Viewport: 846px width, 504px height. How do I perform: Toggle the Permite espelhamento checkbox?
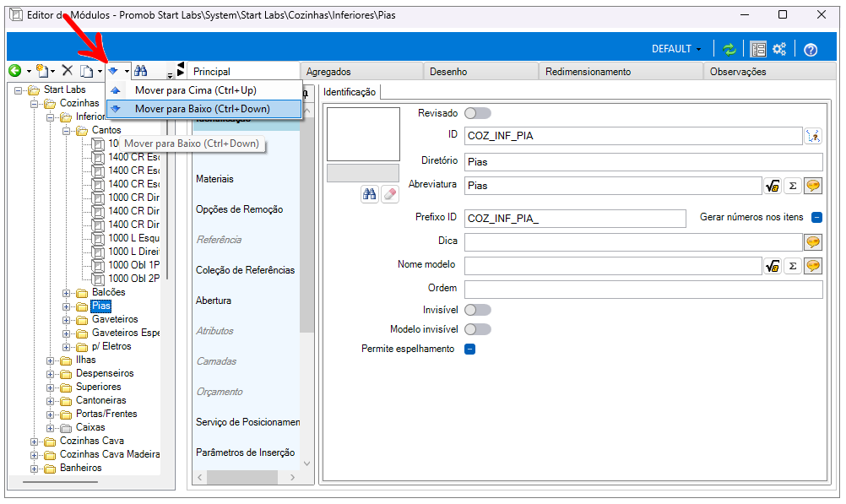tap(470, 349)
